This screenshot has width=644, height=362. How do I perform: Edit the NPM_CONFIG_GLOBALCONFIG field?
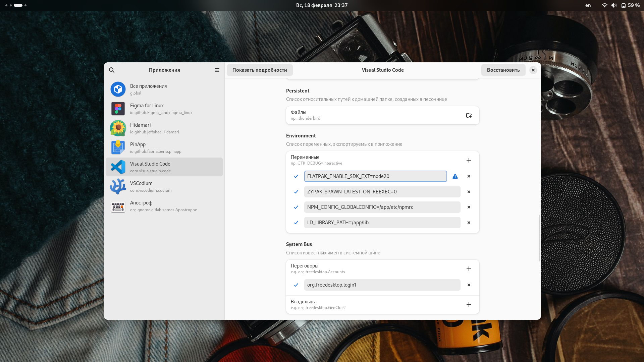click(382, 207)
